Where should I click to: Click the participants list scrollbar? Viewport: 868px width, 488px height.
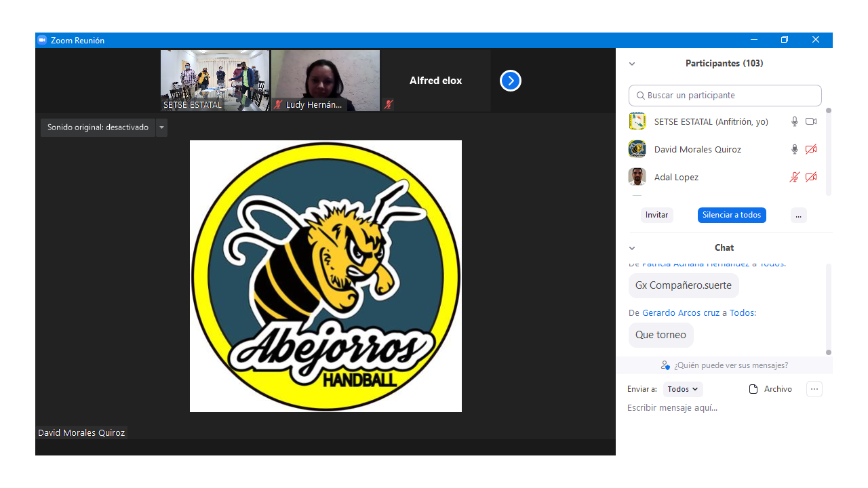tap(829, 152)
